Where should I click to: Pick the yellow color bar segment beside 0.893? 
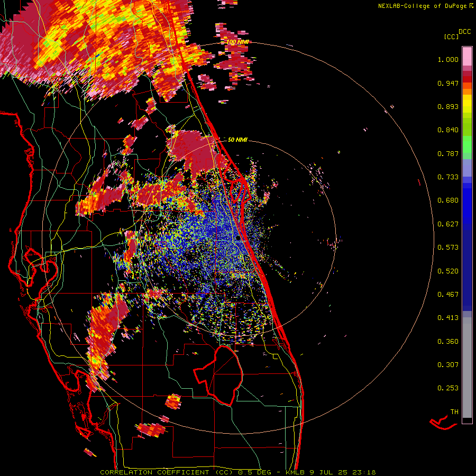467,106
